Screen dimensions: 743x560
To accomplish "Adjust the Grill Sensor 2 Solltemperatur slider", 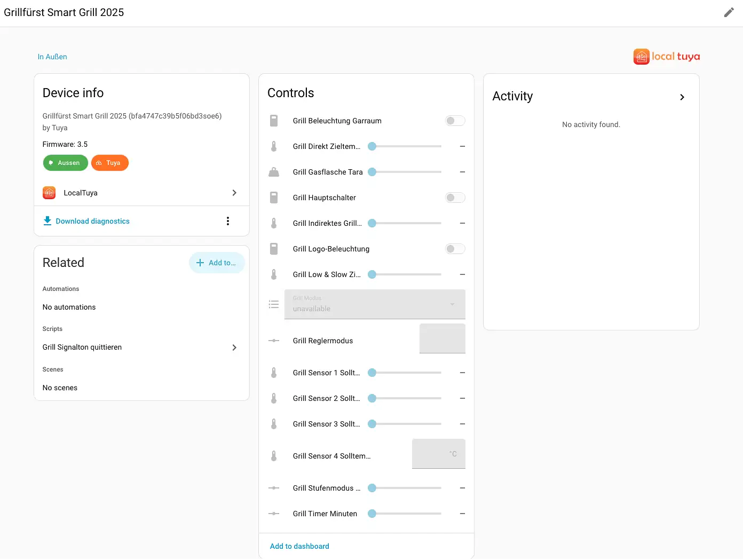I will pos(406,398).
